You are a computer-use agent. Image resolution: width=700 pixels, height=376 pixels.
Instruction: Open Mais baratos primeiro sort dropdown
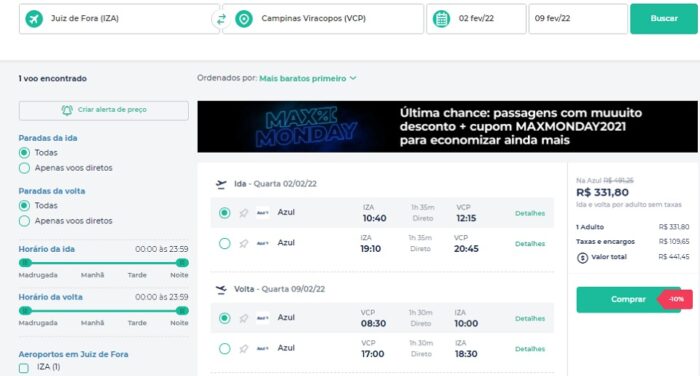tap(308, 78)
